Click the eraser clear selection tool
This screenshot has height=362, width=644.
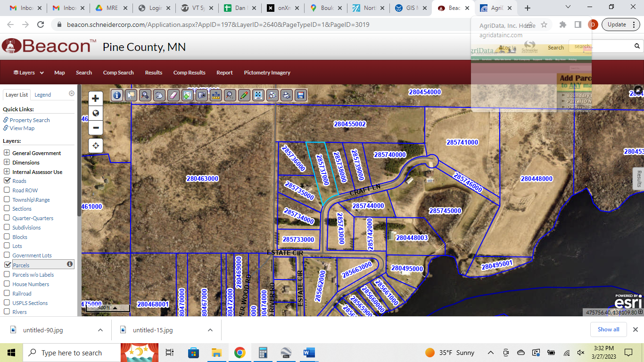[x=173, y=95]
